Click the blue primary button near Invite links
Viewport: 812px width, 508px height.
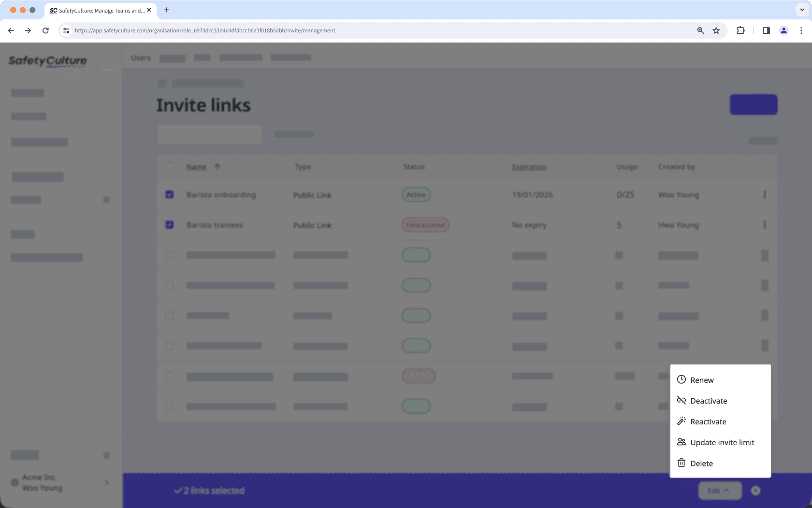click(753, 104)
